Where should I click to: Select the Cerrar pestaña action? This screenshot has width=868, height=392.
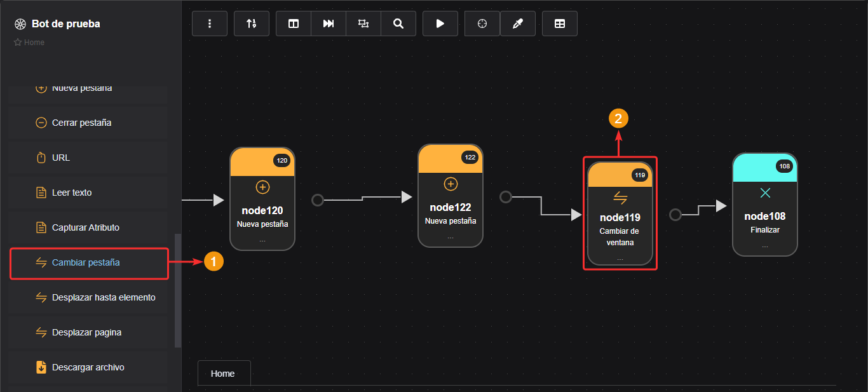tap(88, 123)
